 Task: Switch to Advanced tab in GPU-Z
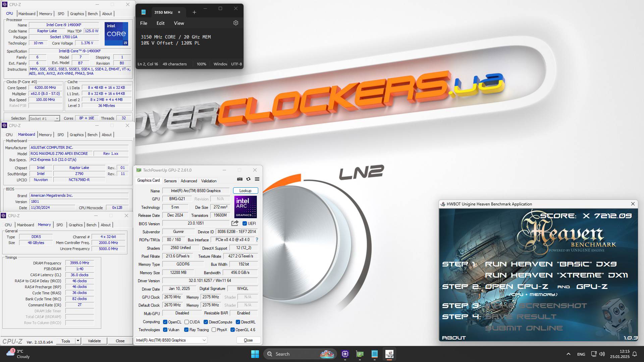pos(189,181)
